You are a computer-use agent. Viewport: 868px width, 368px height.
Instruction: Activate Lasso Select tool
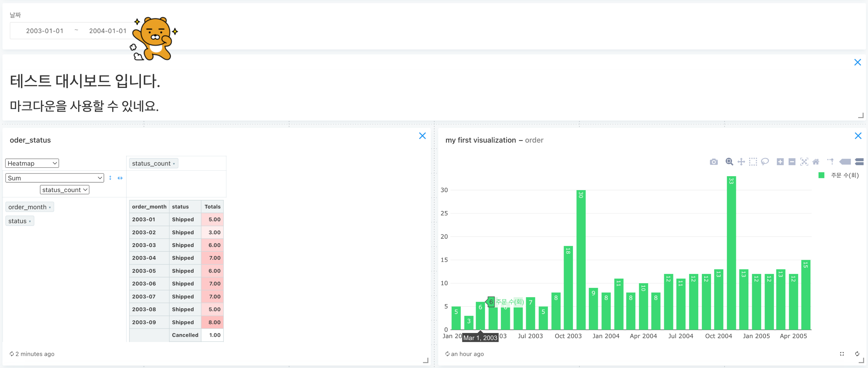pyautogui.click(x=765, y=162)
